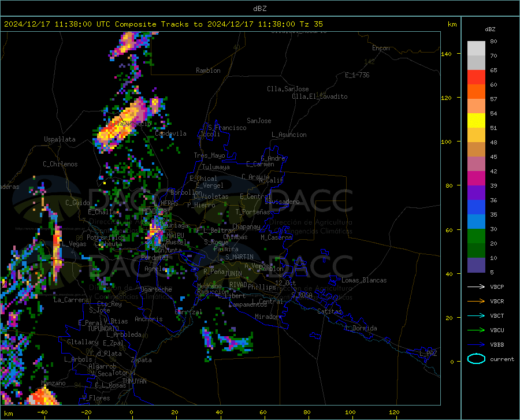Click the cyan 'current' ellipse legend icon
The height and width of the screenshot is (420, 520).
coord(476,359)
